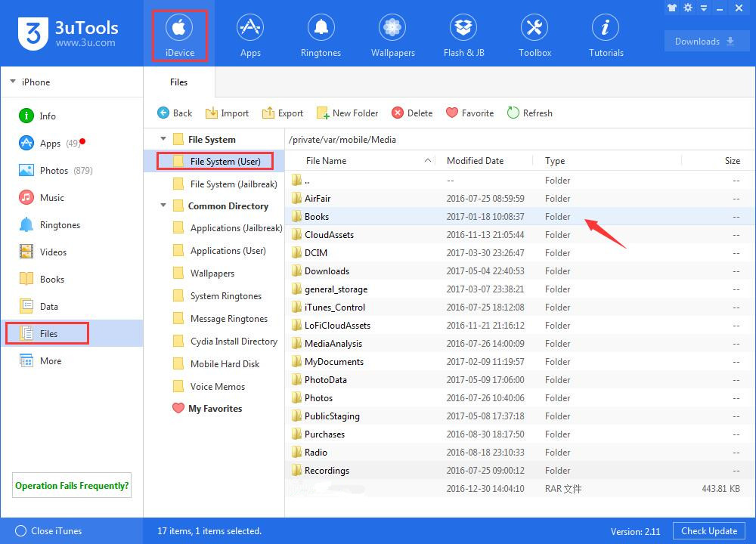Screen dimensions: 756x544
Task: Add selected folder to Favorite
Action: pyautogui.click(x=470, y=113)
